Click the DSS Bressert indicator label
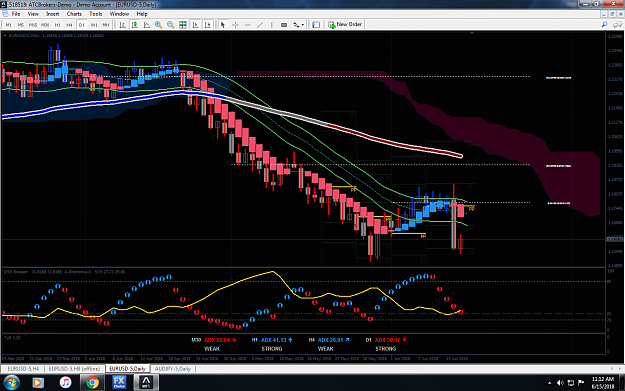625x391 pixels. coord(16,272)
